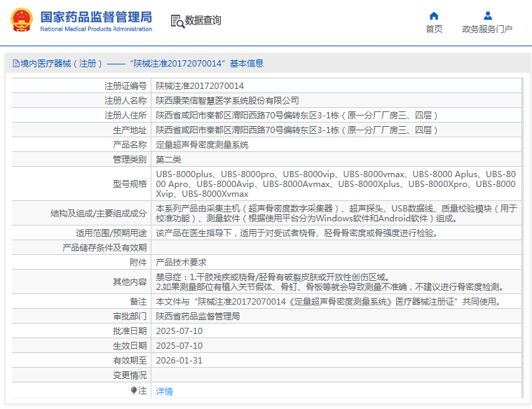Open the 首页 text link
The width and height of the screenshot is (532, 409).
click(434, 29)
